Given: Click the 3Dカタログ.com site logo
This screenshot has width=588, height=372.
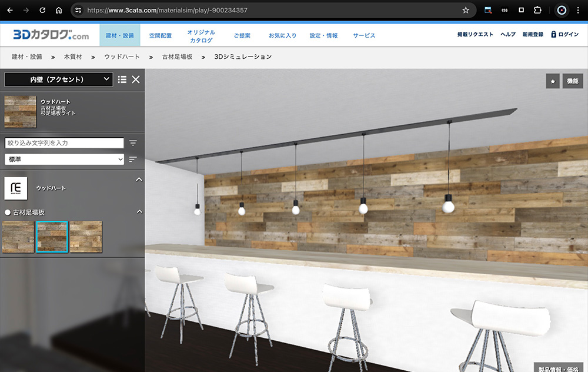Looking at the screenshot, I should pos(51,35).
